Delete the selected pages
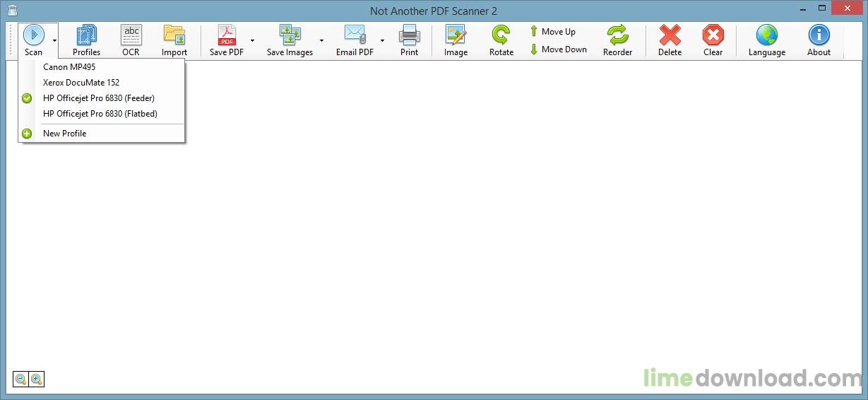Viewport: 868px width, 400px height. [670, 40]
